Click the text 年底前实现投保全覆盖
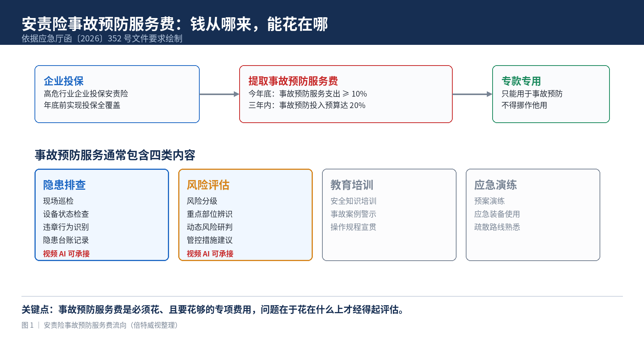The width and height of the screenshot is (644, 345). click(82, 105)
